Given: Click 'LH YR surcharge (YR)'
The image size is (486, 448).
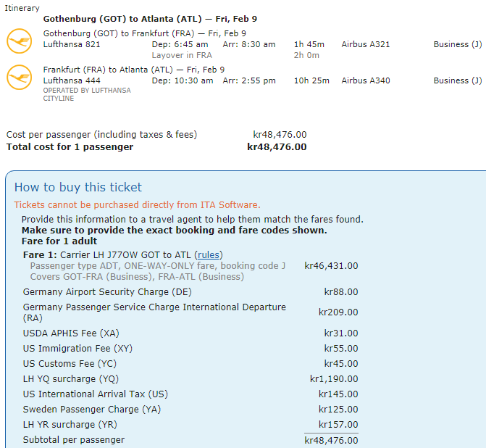Looking at the screenshot, I should click(x=70, y=424).
